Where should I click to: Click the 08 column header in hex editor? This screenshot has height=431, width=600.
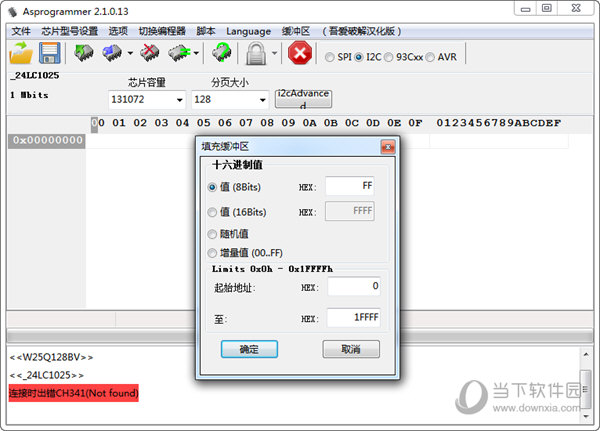(267, 123)
